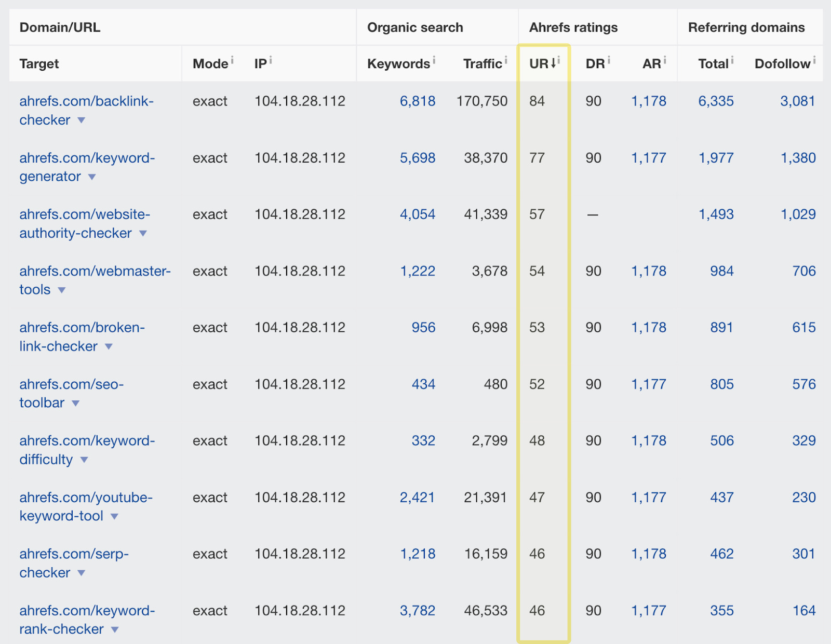831x644 pixels.
Task: Expand dropdown for ahrefs.com/website-authority-checker
Action: pos(143,234)
